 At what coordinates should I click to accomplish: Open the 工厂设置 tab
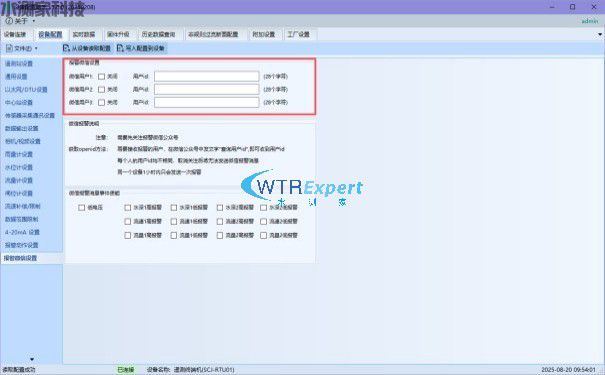tap(299, 34)
